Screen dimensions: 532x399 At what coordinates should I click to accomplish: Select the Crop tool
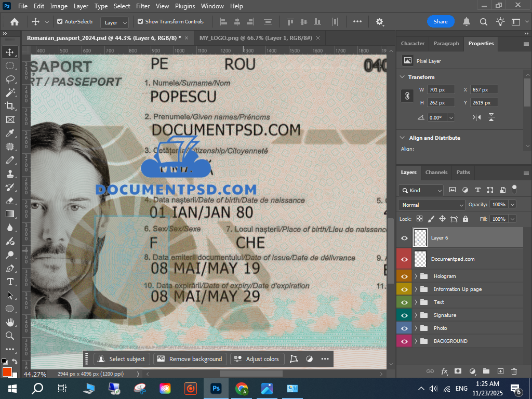(10, 106)
